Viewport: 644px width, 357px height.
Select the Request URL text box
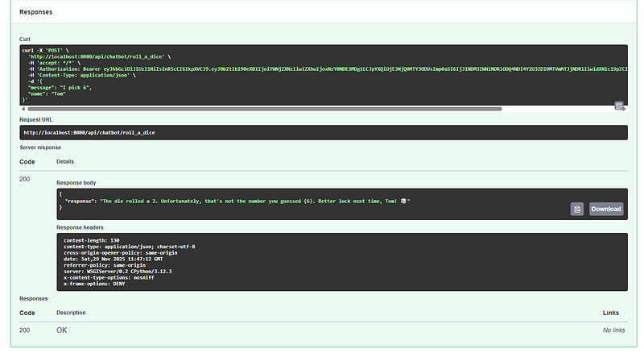coord(324,132)
